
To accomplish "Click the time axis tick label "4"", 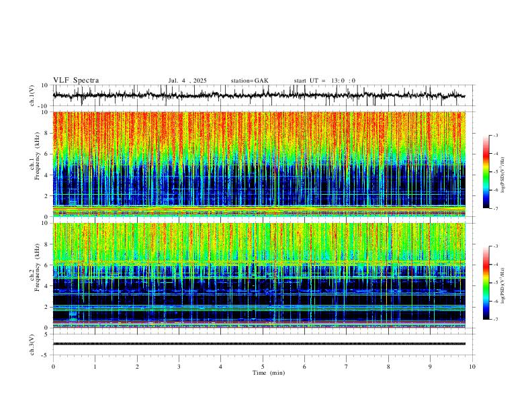I will [x=220, y=367].
